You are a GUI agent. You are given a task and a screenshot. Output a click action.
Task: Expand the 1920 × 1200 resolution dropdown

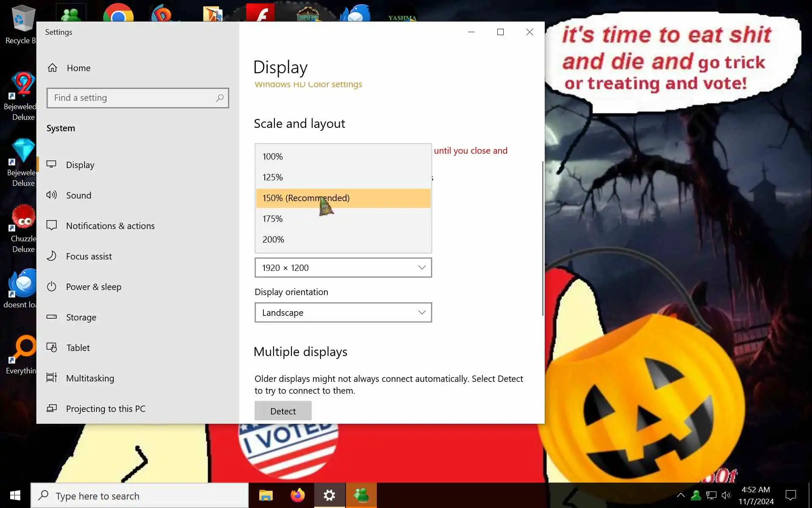343,268
